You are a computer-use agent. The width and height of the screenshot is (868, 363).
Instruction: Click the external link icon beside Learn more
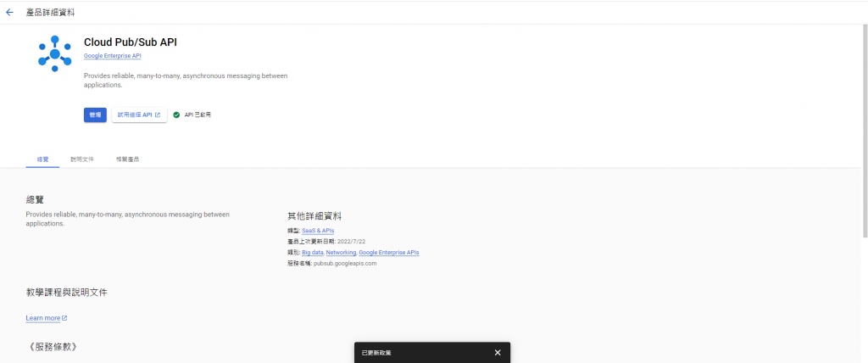pyautogui.click(x=64, y=318)
